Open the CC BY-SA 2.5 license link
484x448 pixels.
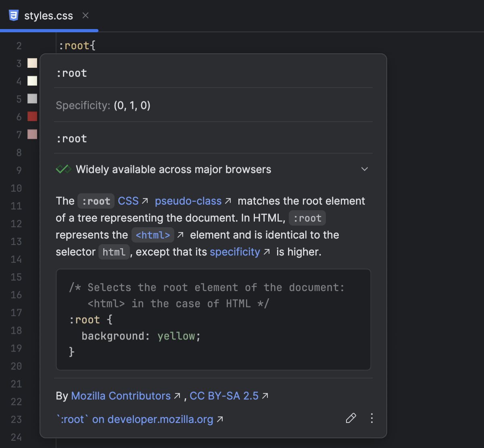tap(224, 396)
